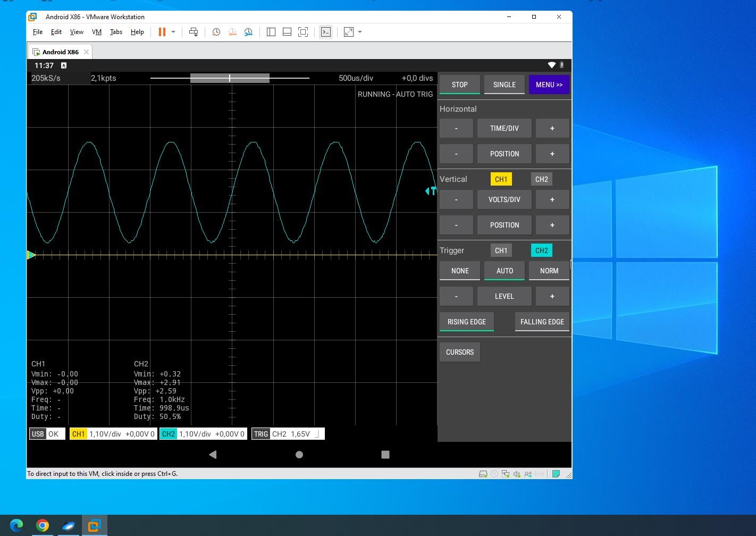Toggle the thumbnail bar icon
The image size is (756, 536).
287,32
